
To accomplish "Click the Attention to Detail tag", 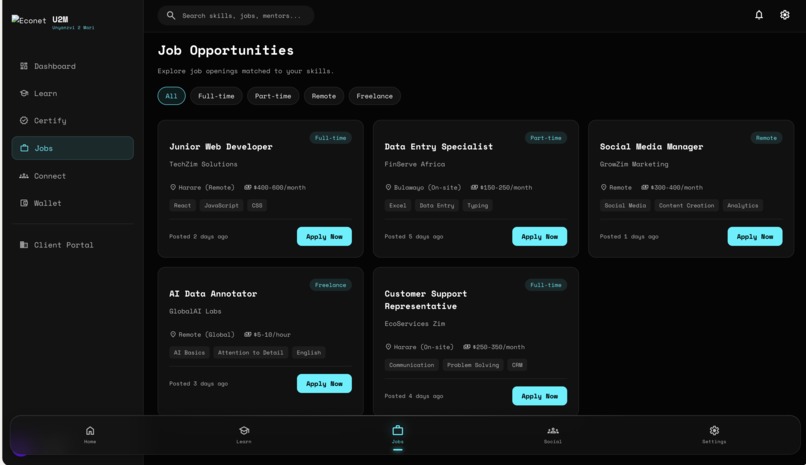I will [x=250, y=352].
